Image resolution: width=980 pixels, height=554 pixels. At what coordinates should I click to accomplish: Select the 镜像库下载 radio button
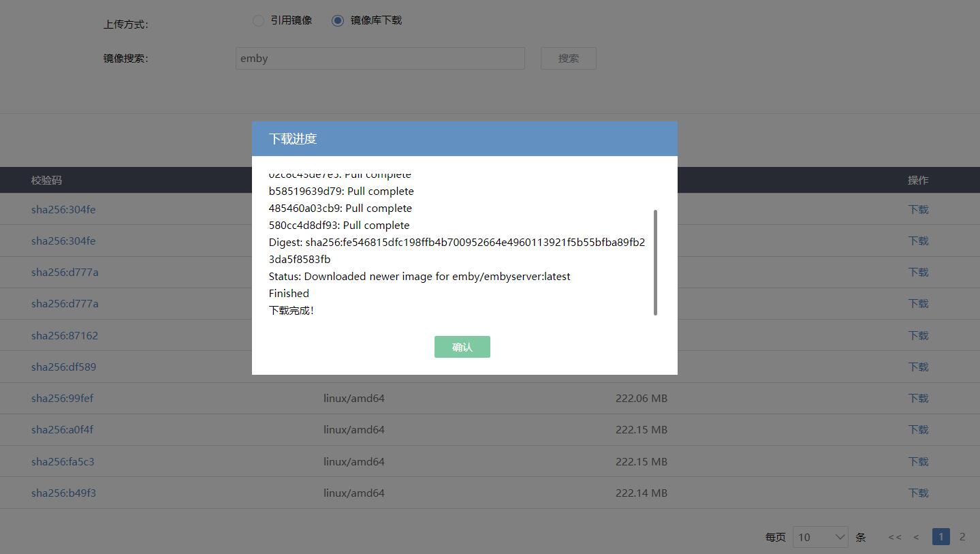pos(338,20)
